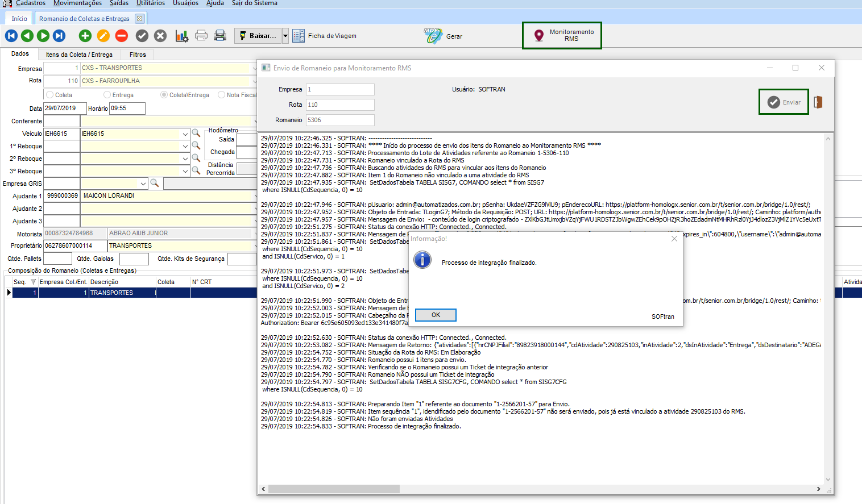The height and width of the screenshot is (504, 862).
Task: Expand the 3º Reboque dropdown
Action: tap(185, 172)
